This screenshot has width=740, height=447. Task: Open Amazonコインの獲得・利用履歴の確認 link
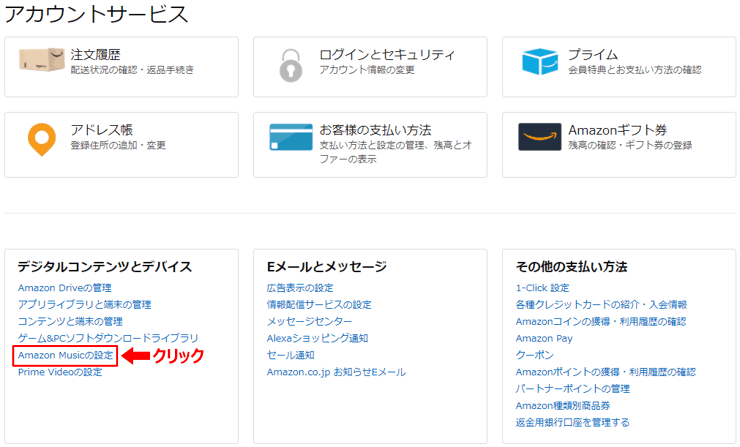pos(601,321)
